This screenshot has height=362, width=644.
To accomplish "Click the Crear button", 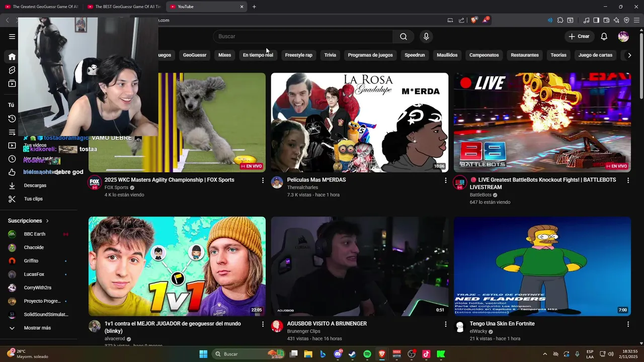I will point(579,36).
